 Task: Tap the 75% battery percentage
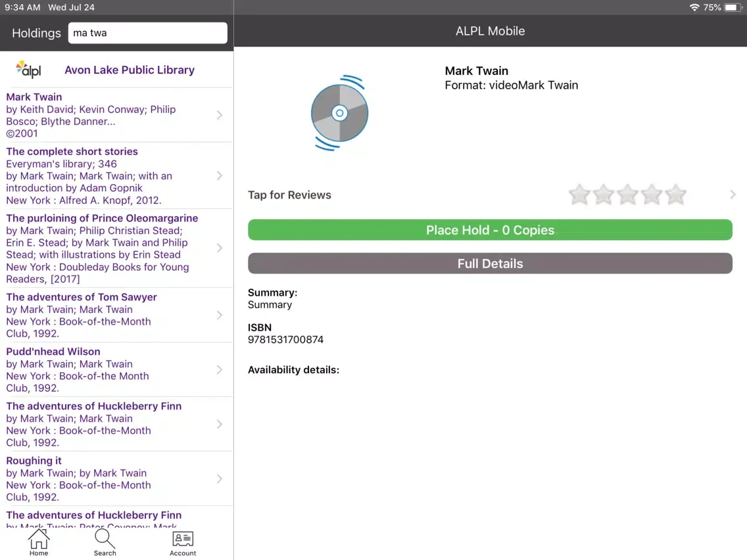712,7
